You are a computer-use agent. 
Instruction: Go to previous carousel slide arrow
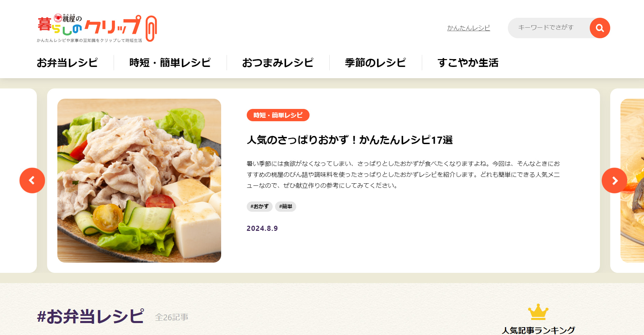click(x=32, y=180)
